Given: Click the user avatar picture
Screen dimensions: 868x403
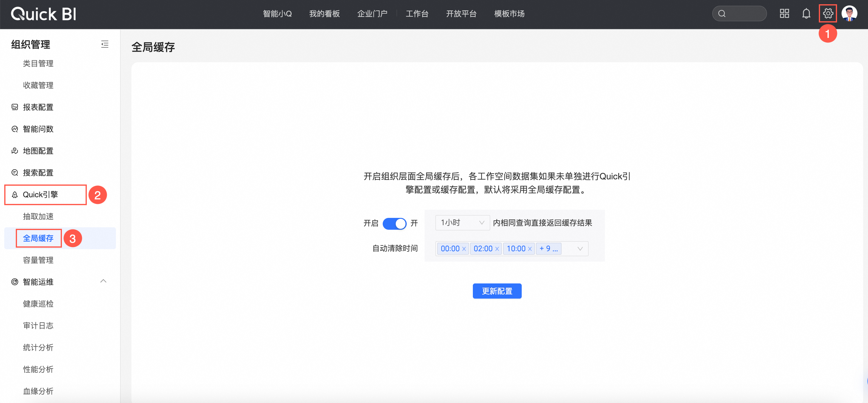Looking at the screenshot, I should coord(849,14).
